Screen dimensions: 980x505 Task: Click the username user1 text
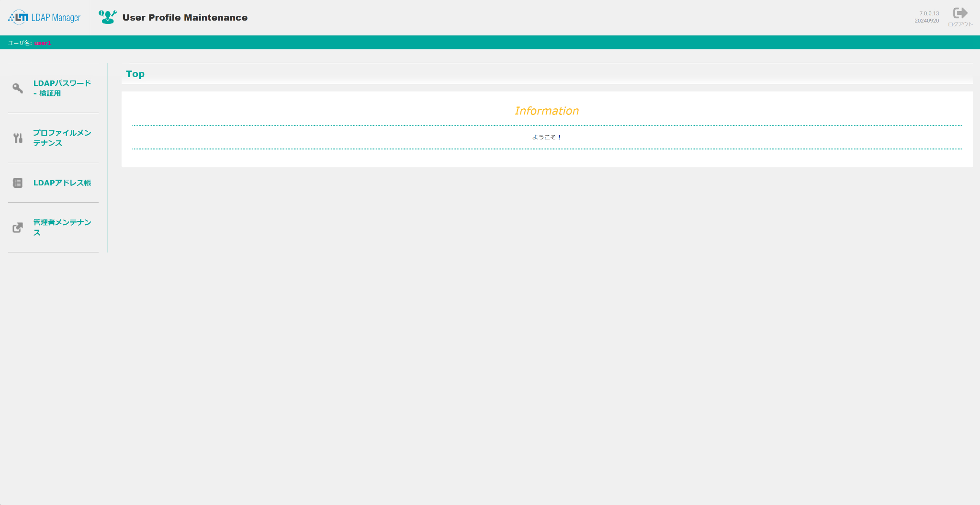click(x=42, y=43)
